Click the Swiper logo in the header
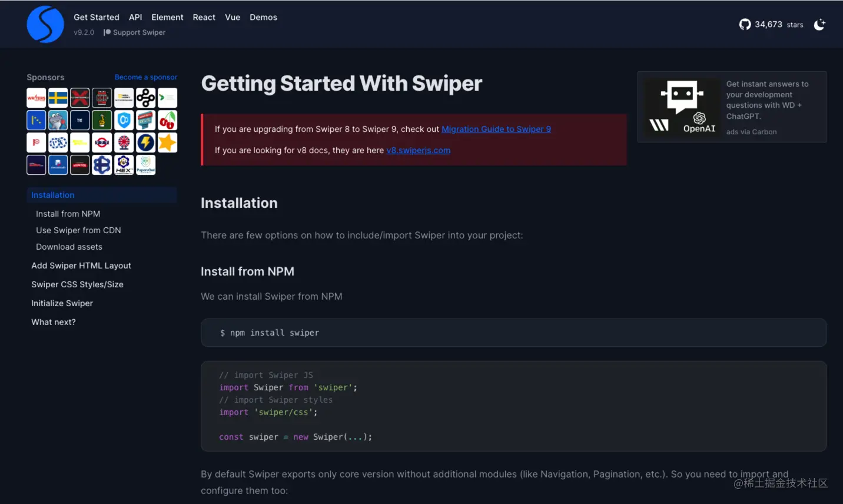Screen dimensions: 843x504 (45, 25)
